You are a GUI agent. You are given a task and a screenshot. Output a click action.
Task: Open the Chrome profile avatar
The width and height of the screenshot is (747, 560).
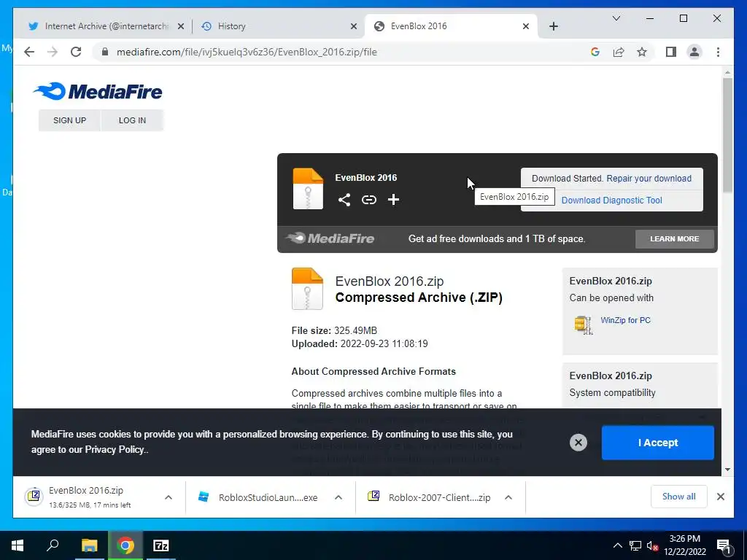point(694,52)
